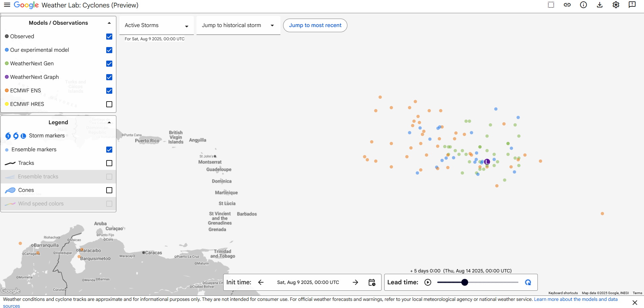This screenshot has height=308, width=644.
Task: Copy link via the link icon
Action: click(567, 5)
